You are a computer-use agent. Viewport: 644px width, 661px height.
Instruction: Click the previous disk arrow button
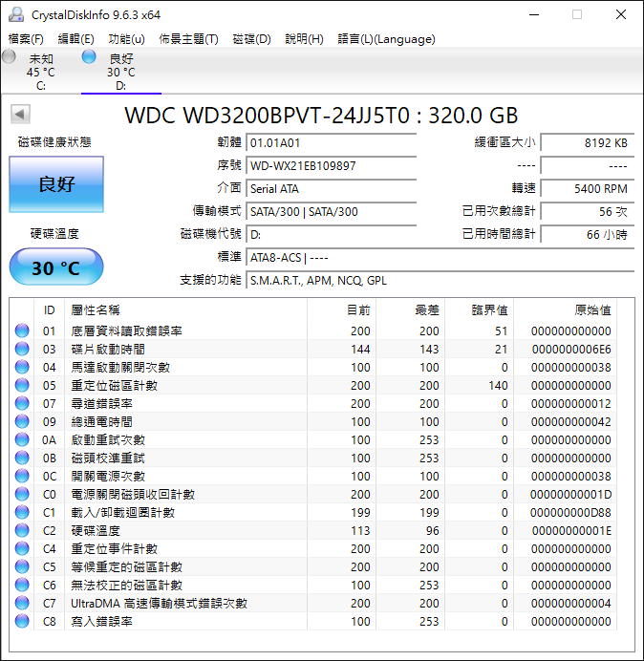[20, 114]
